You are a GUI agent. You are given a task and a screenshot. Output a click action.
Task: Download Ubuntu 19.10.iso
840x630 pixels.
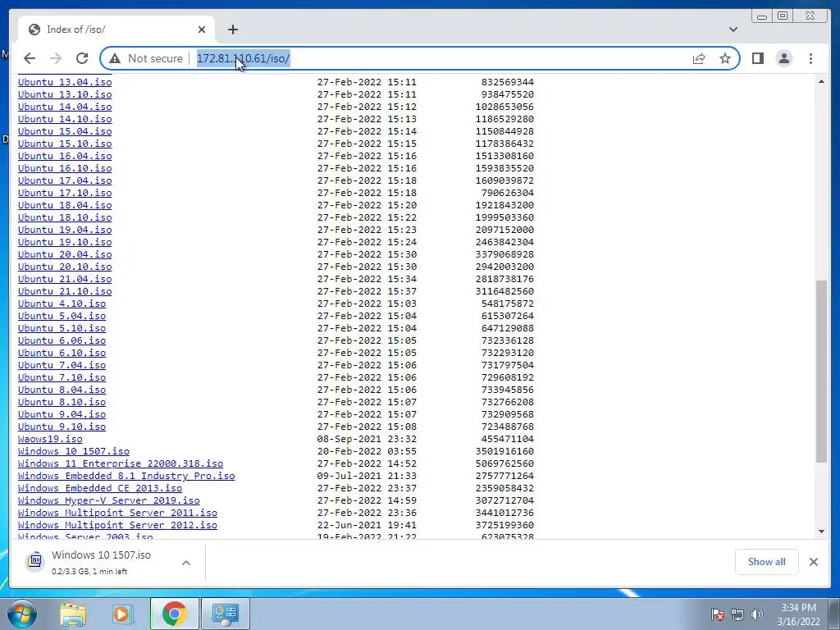coord(65,242)
